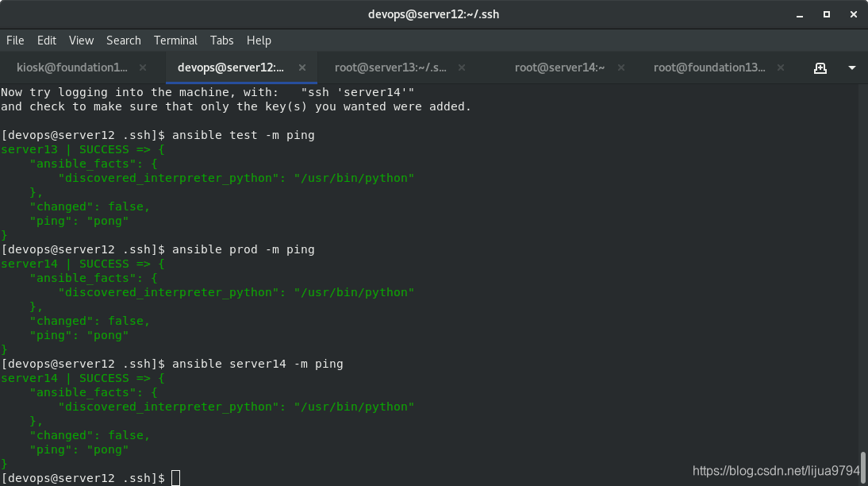Maximize the terminal window
This screenshot has height=486, width=868.
point(827,14)
